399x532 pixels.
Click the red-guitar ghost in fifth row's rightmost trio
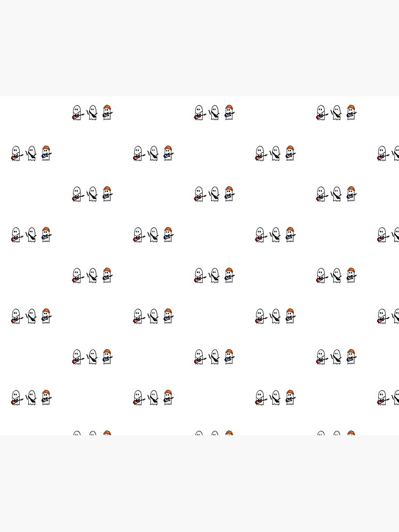[x=322, y=276]
